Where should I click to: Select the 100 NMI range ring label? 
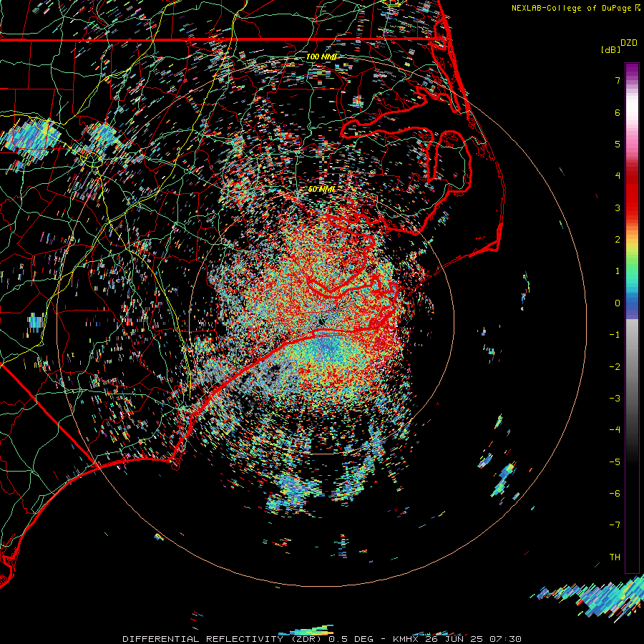tap(321, 57)
